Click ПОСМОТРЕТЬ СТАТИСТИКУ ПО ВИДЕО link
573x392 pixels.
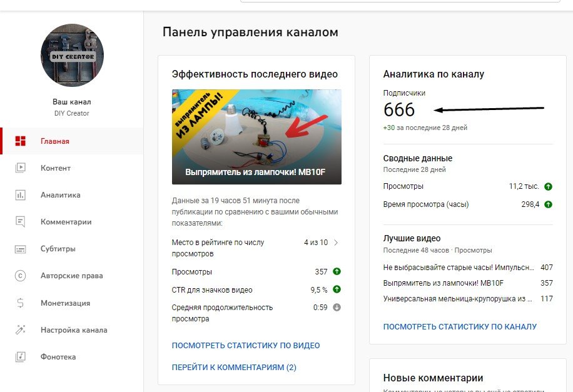point(246,345)
